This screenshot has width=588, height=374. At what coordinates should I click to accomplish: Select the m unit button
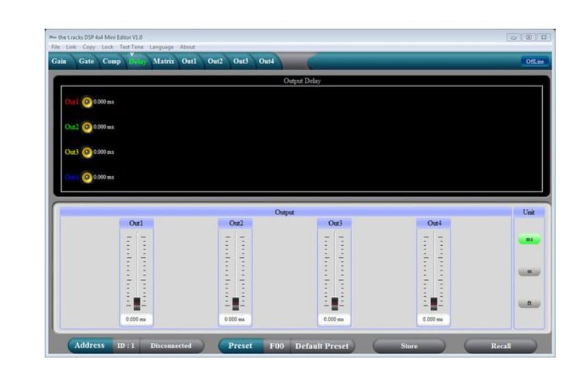tap(529, 271)
